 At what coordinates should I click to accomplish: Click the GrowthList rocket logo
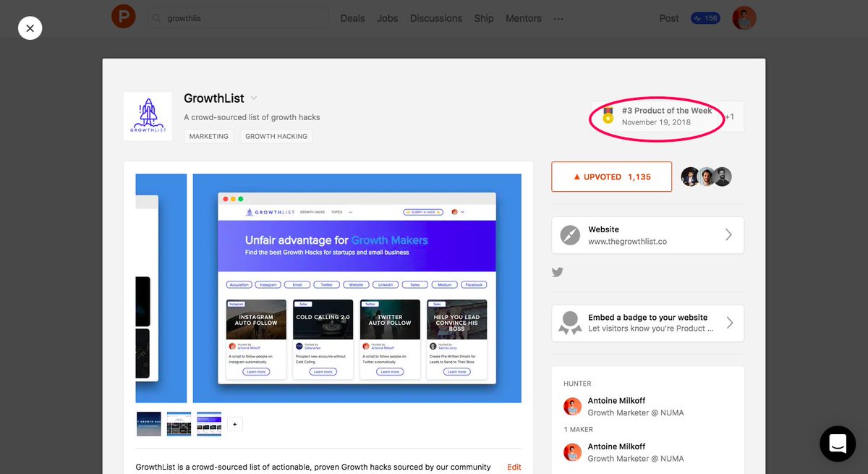(148, 116)
